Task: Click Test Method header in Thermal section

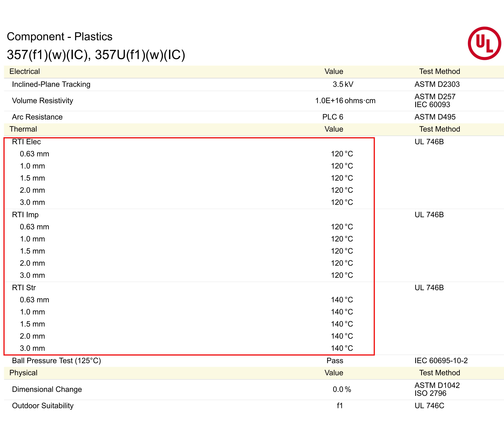Action: 440,129
